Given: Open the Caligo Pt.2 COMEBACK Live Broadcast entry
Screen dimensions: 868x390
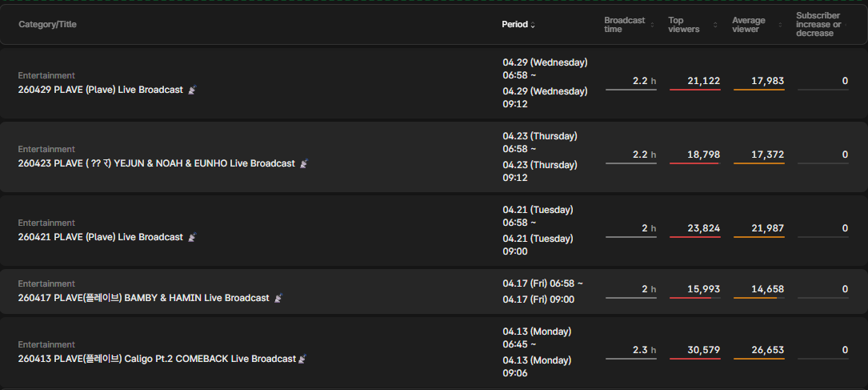Looking at the screenshot, I should tap(157, 359).
